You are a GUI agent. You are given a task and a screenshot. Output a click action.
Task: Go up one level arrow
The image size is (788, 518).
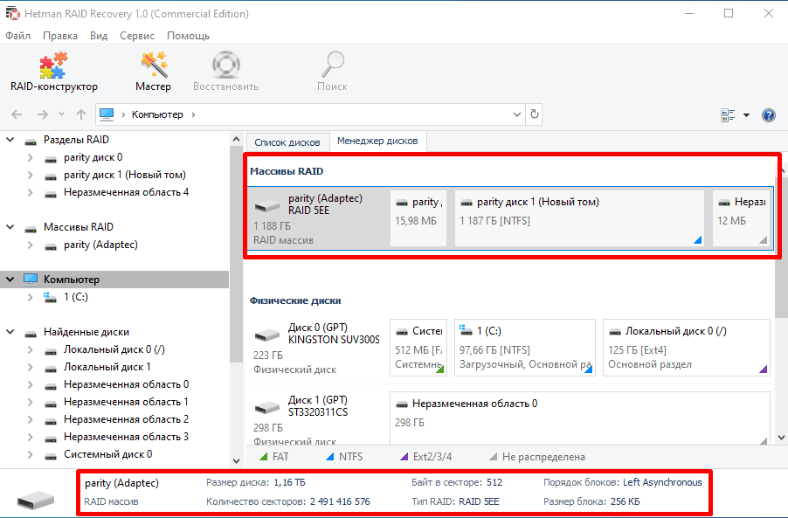point(81,115)
